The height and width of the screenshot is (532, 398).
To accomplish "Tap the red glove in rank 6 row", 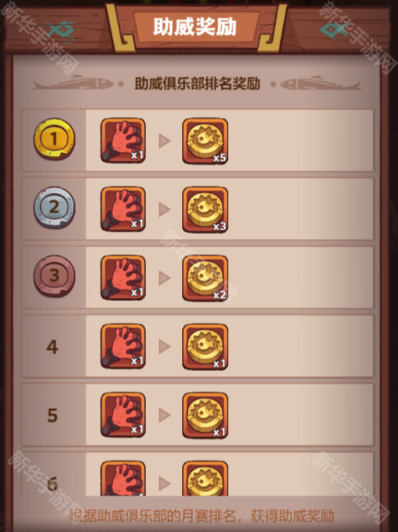I will point(123,478).
